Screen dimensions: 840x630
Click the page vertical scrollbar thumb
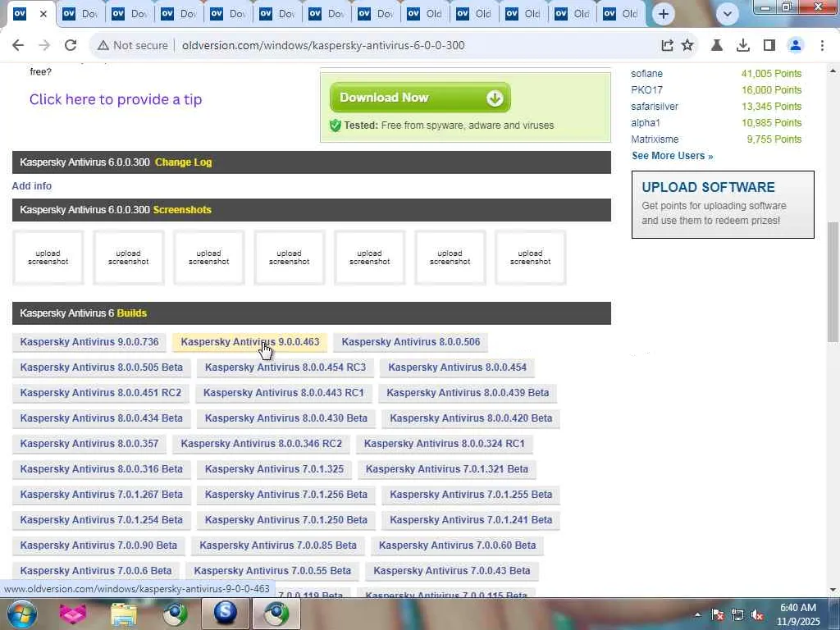tap(833, 282)
